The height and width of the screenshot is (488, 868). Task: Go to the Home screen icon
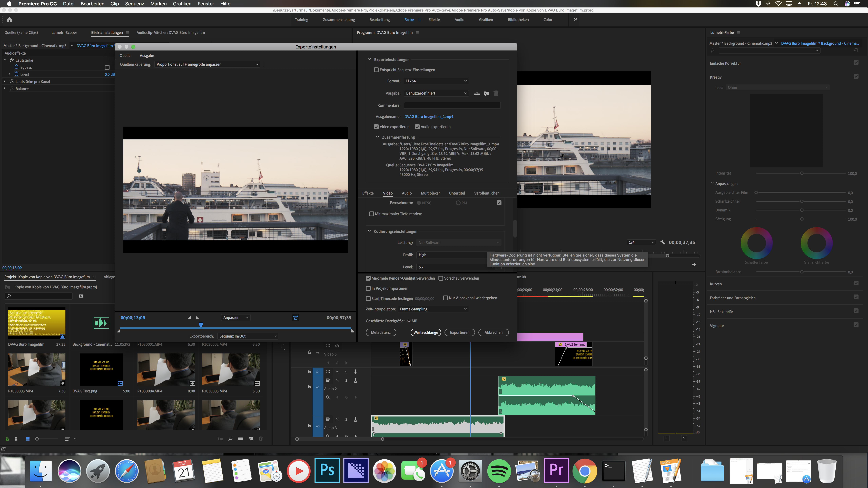point(9,20)
